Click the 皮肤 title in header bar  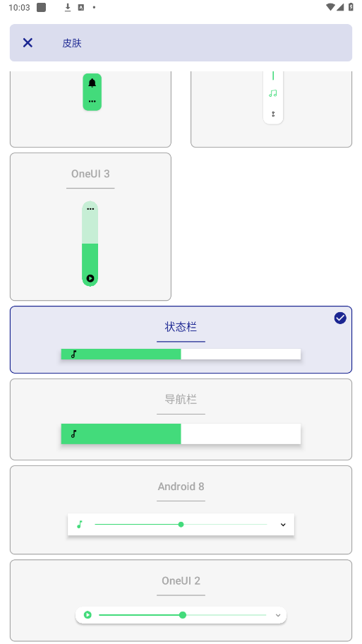[72, 43]
